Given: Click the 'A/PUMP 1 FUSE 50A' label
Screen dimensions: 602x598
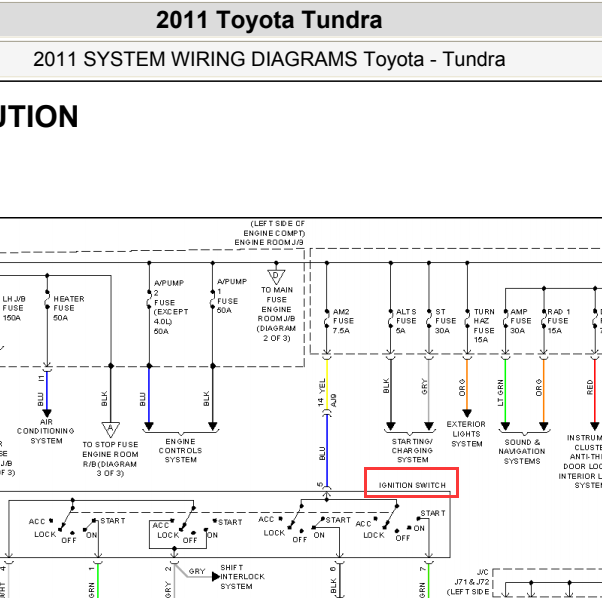Looking at the screenshot, I should pyautogui.click(x=231, y=296).
